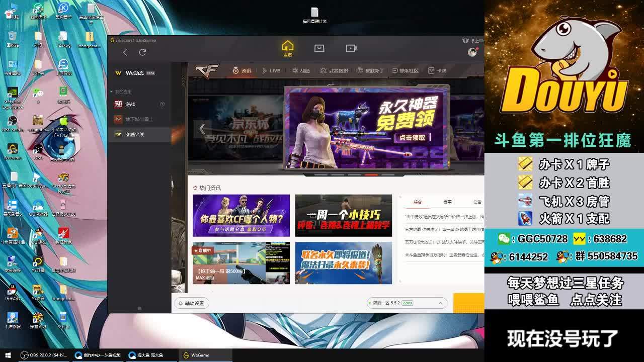Collapse the 我的应用 section

pos(111,92)
